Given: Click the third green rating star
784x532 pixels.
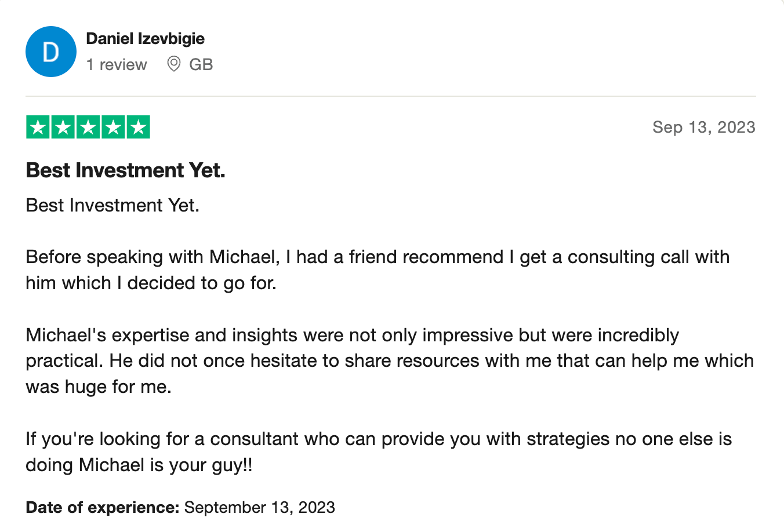Looking at the screenshot, I should [88, 127].
